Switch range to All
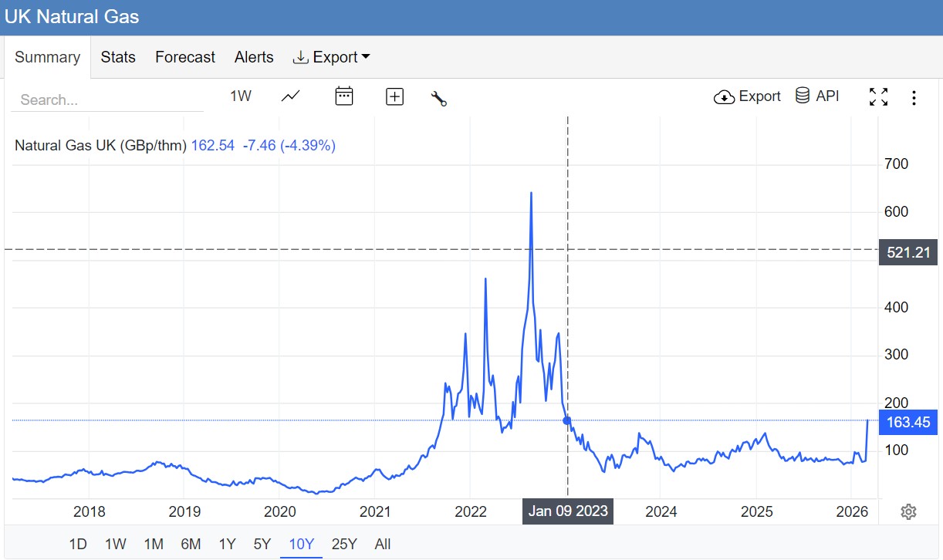This screenshot has height=560, width=943. click(383, 544)
